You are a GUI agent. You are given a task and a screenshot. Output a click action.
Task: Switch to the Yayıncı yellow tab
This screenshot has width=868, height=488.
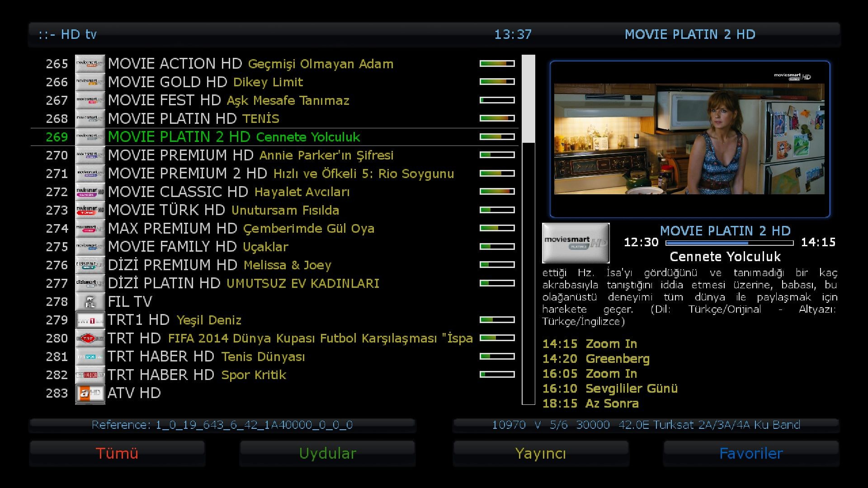(541, 453)
